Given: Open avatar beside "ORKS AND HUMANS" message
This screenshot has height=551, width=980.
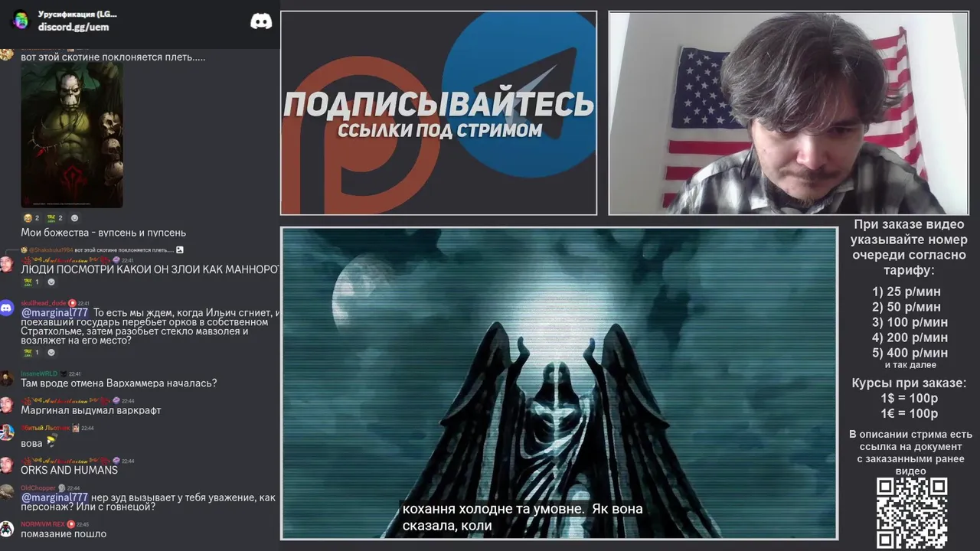Looking at the screenshot, I should tap(7, 466).
